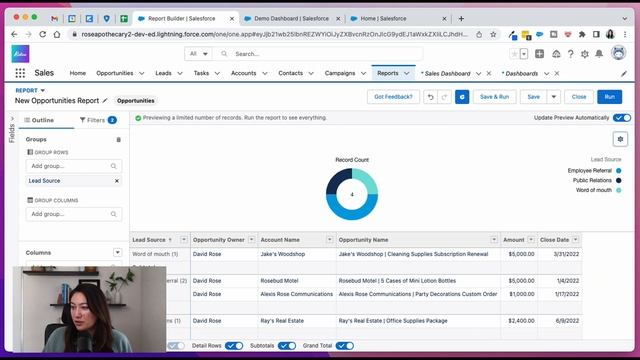Open Opportunity Owner column menu
Screen dimensions: 640x360
[x=251, y=240]
